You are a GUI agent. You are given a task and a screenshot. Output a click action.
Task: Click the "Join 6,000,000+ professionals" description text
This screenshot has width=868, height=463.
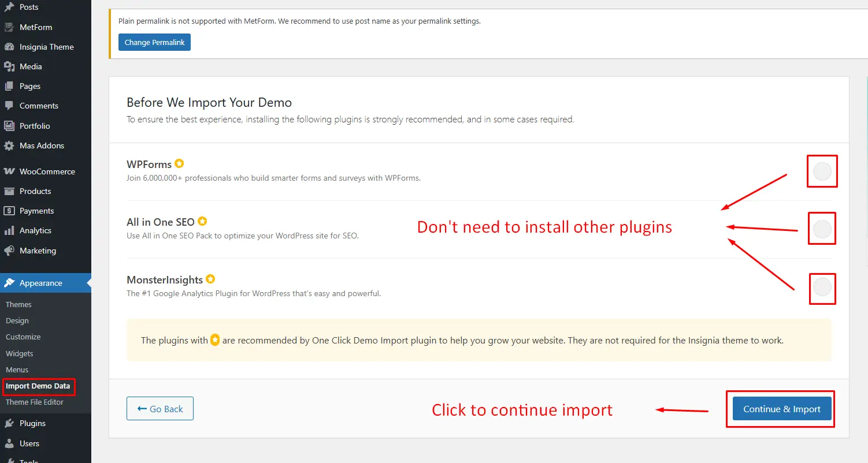click(x=273, y=178)
